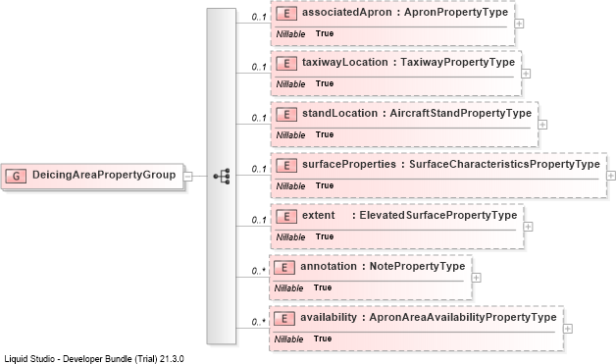This screenshot has width=616, height=364.
Task: Expand the annotation element
Action: (x=476, y=278)
